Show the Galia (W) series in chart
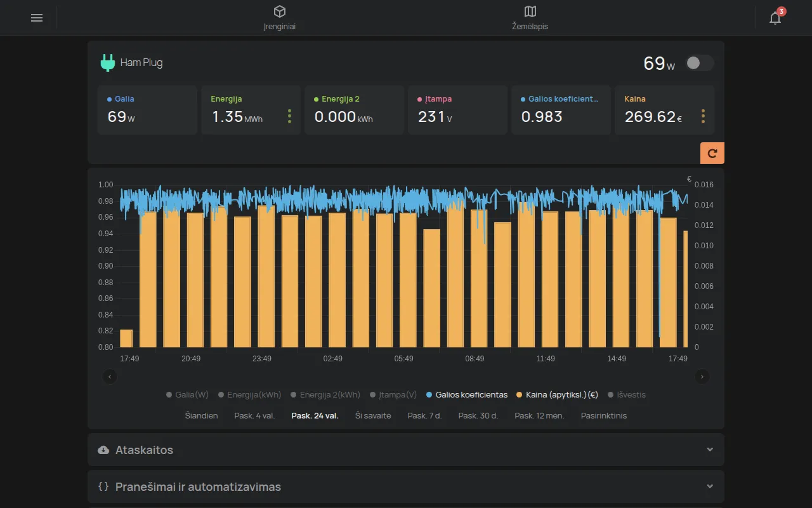This screenshot has height=508, width=812. pos(188,394)
